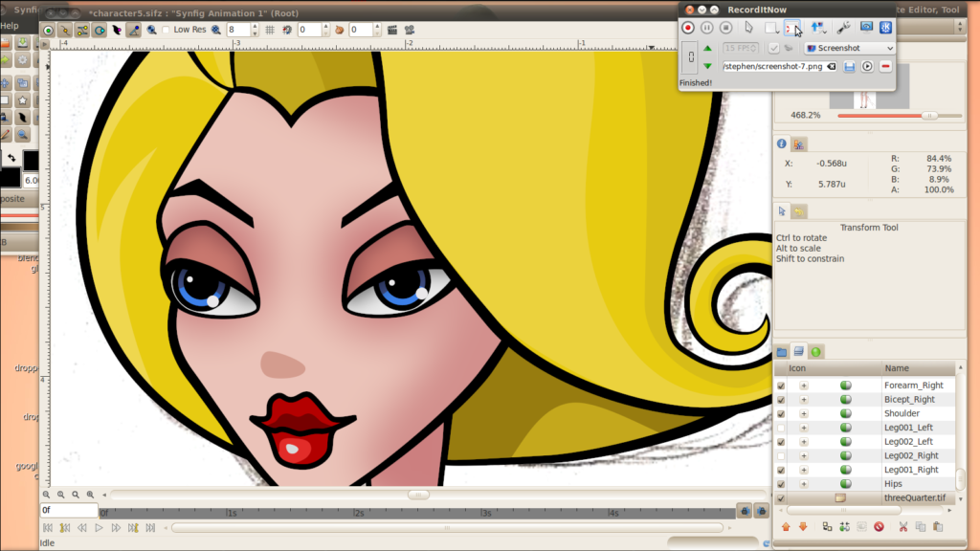The image size is (980, 551).
Task: Toggle angle ducks display in canvas toolbar
Action: 133,30
